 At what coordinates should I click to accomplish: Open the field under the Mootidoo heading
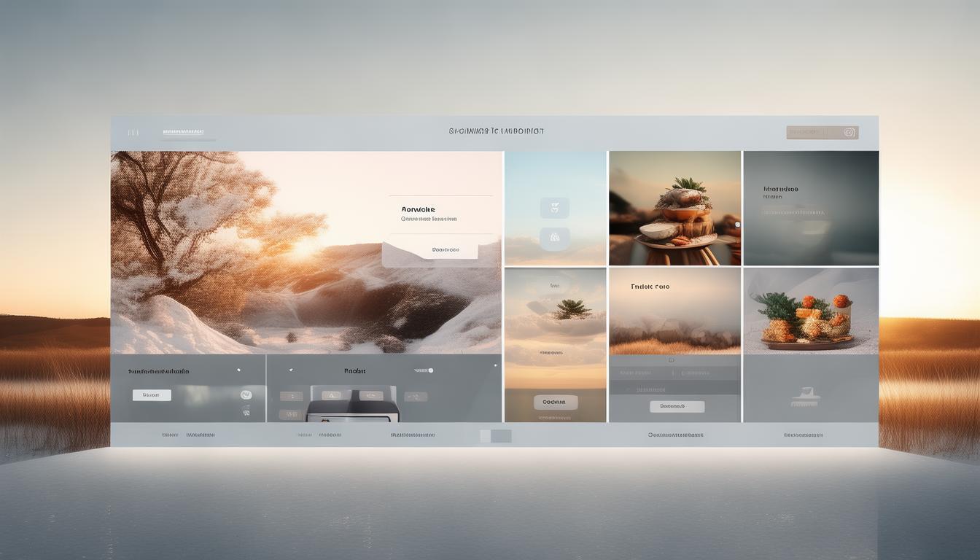pos(795,213)
